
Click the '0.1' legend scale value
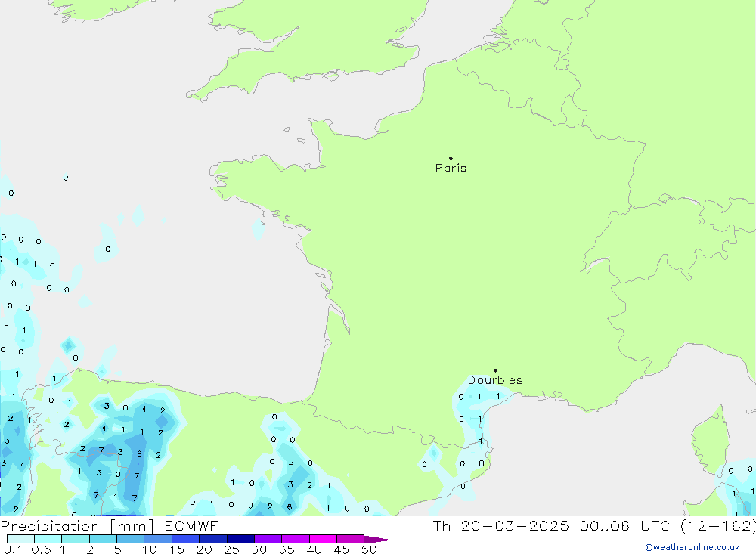pos(13,549)
